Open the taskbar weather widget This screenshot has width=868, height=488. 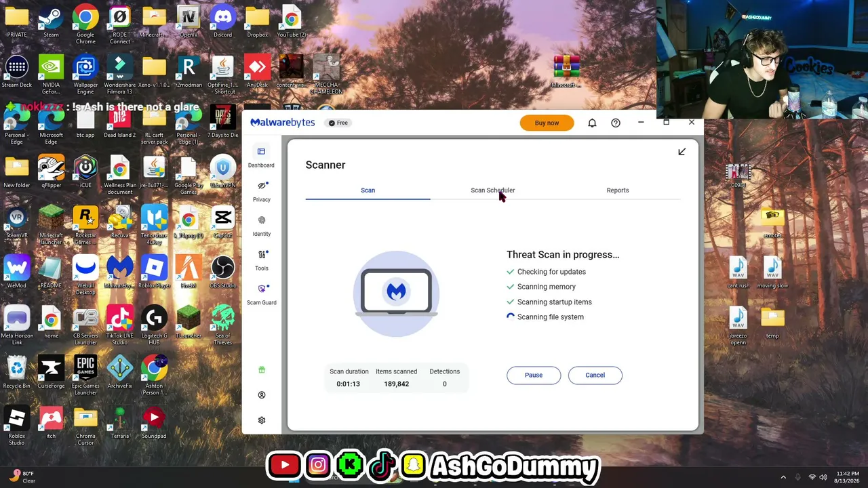[x=22, y=477]
